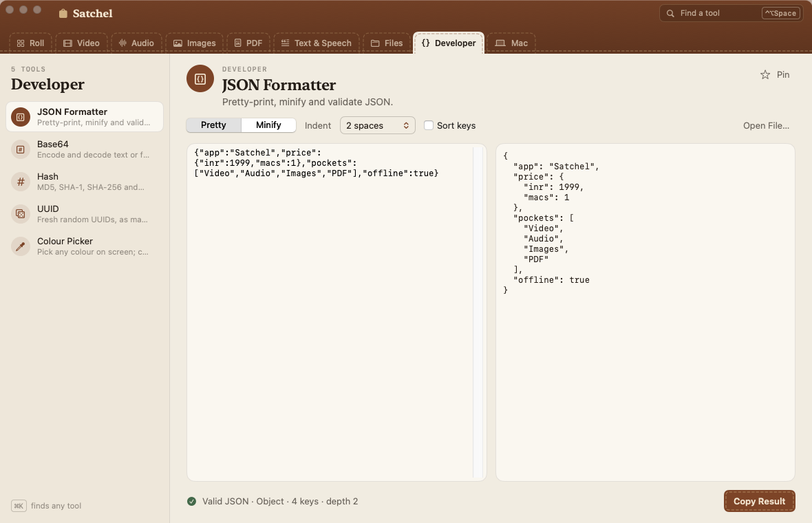Click the Base64 sidebar icon
The height and width of the screenshot is (523, 812).
21,149
